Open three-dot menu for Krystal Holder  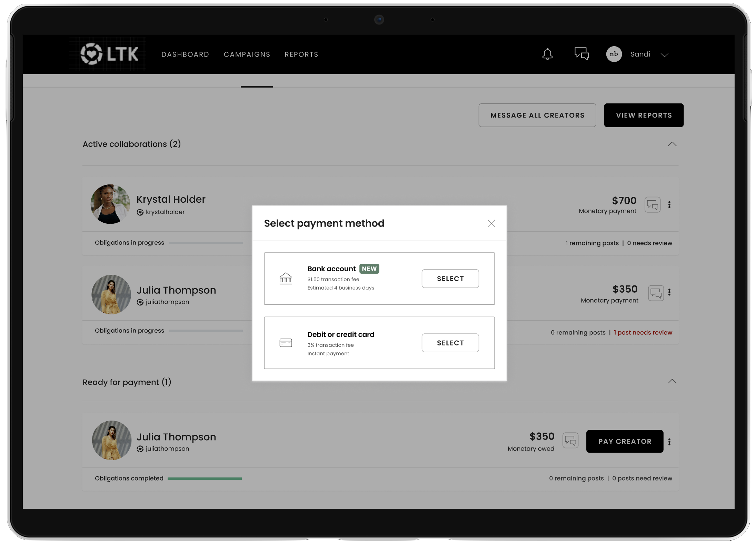(669, 205)
